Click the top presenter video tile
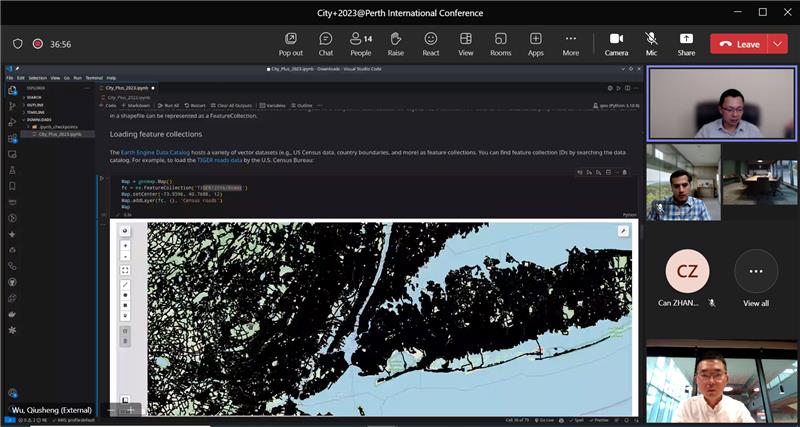The height and width of the screenshot is (427, 800). 721,103
